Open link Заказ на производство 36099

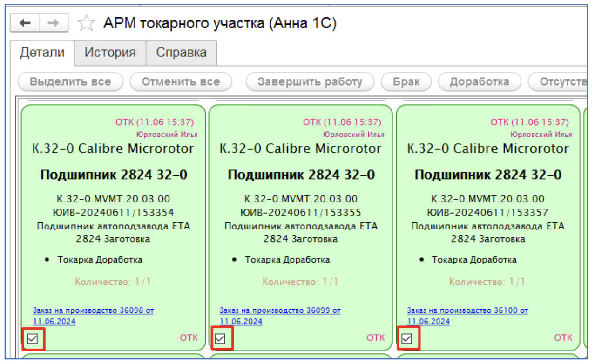tap(280, 310)
